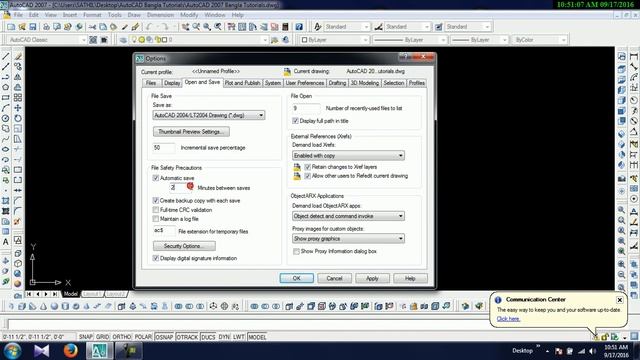Select the Polygon draw tool
Viewport: 640px width, 360px height.
6,87
